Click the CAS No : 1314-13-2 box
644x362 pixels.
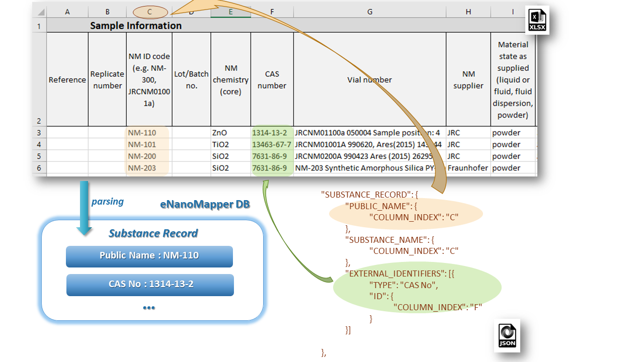(150, 285)
